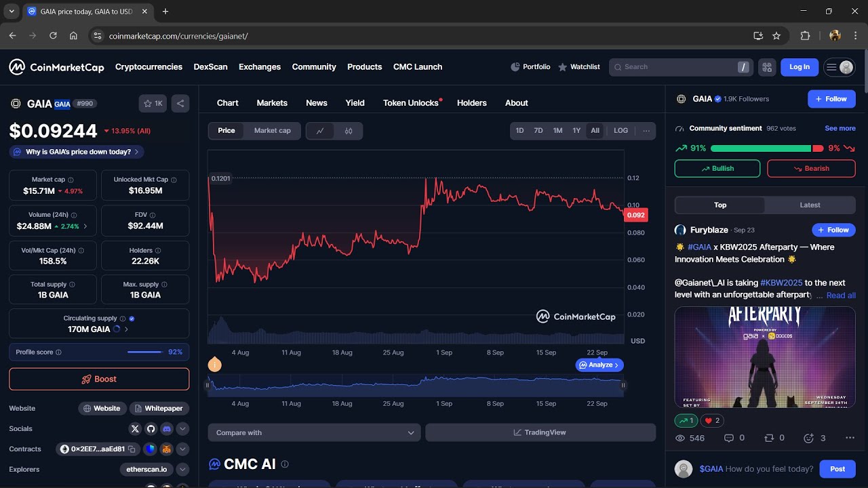Open Watchlist from the header
Viewport: 868px width, 488px height.
click(x=579, y=66)
